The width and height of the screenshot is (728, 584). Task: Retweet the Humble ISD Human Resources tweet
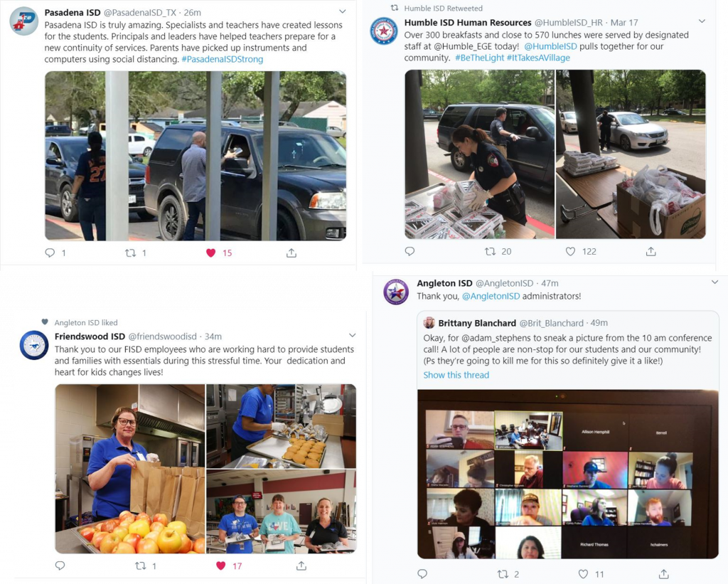(490, 251)
